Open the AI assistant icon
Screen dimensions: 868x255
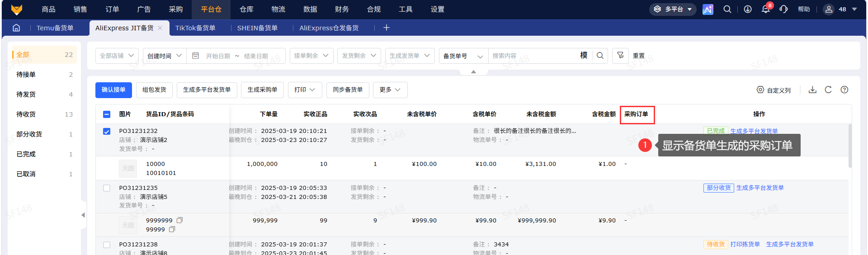coord(708,9)
